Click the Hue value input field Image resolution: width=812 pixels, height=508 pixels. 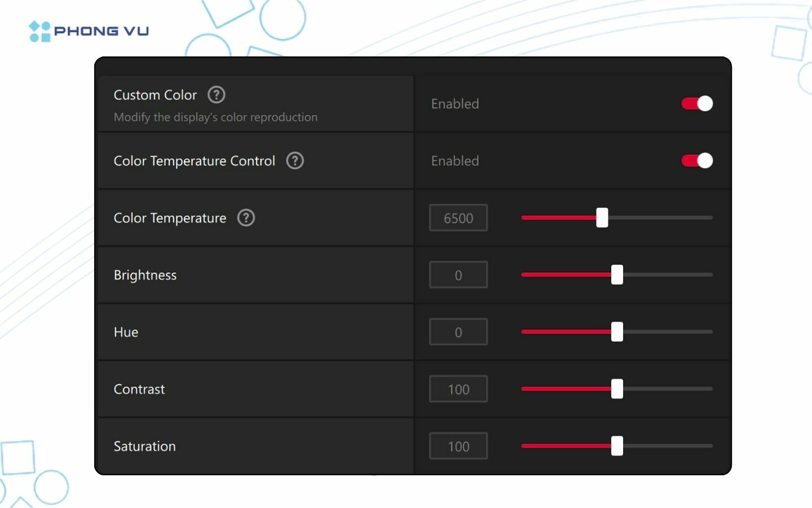(458, 332)
